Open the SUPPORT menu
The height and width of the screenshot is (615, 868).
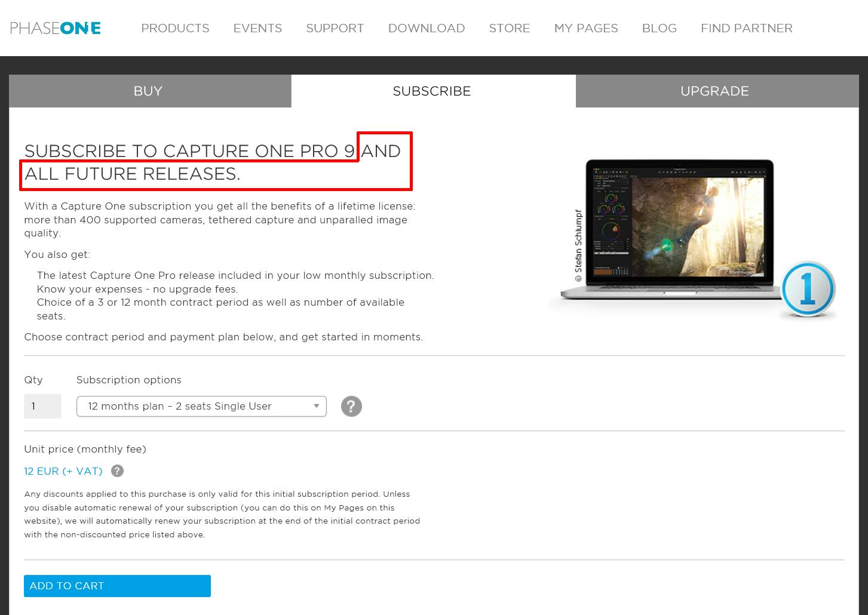tap(335, 28)
